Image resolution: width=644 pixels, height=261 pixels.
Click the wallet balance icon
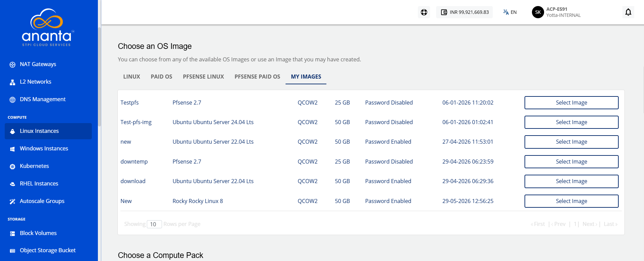point(444,12)
